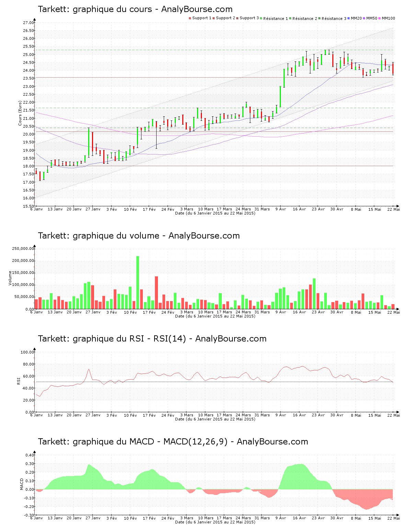This screenshot has height=532, width=412.
Task: Click the 250,000.00 volume axis value
Action: (x=23, y=248)
